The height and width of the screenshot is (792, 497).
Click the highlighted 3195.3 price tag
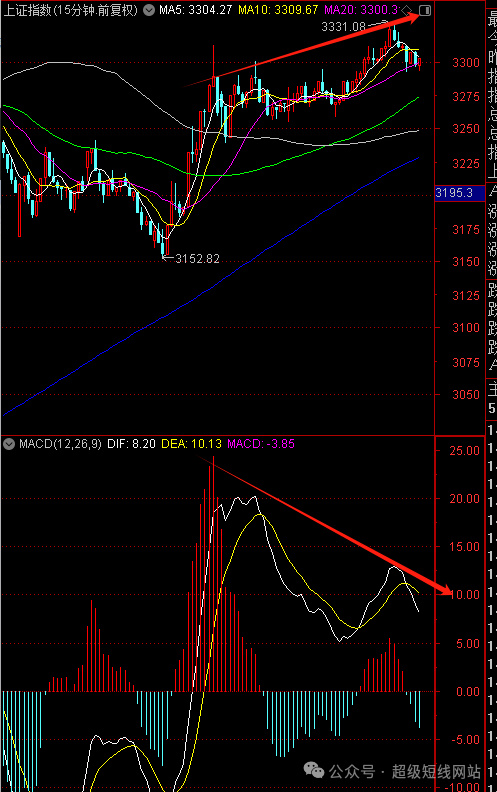[454, 192]
